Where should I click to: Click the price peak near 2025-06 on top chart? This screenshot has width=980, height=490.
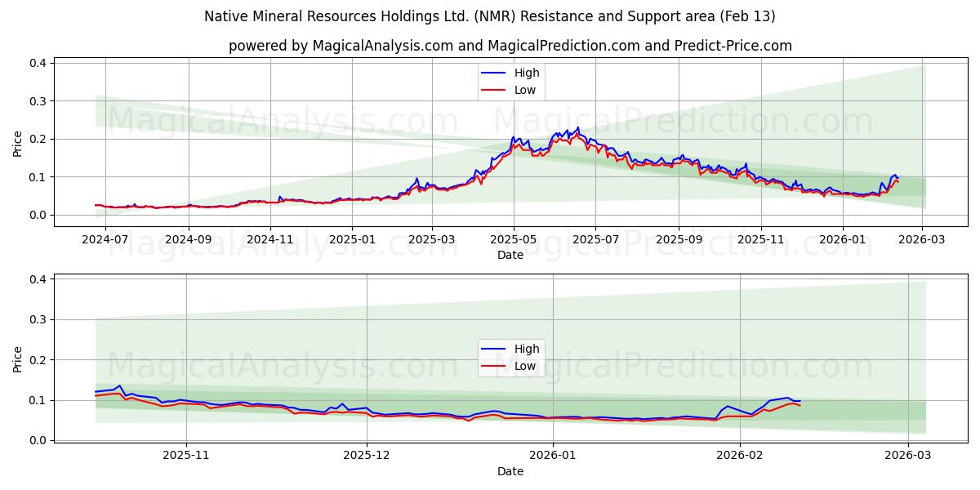coord(578,127)
